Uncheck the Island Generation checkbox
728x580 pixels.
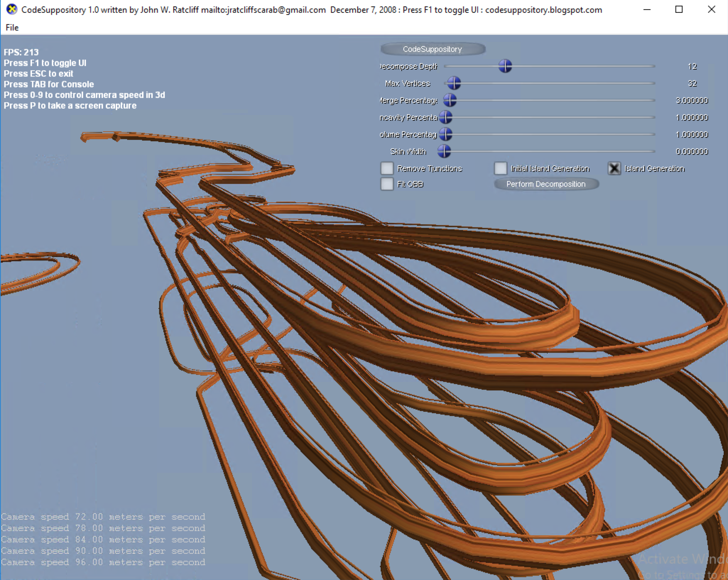pyautogui.click(x=614, y=168)
